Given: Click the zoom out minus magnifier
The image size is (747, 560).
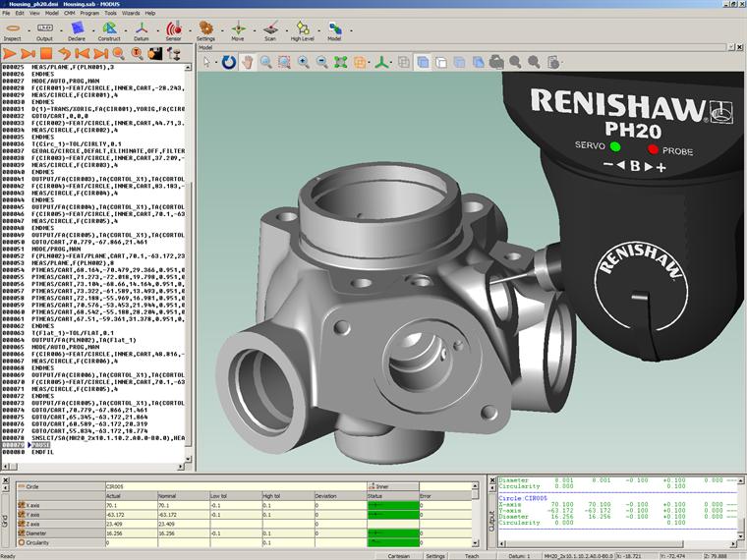Looking at the screenshot, I should click(322, 62).
